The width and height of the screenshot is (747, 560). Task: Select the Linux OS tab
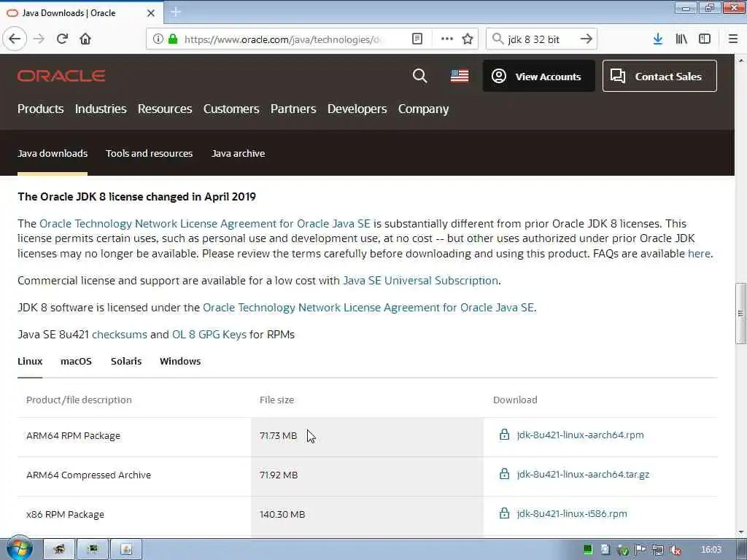coord(30,362)
